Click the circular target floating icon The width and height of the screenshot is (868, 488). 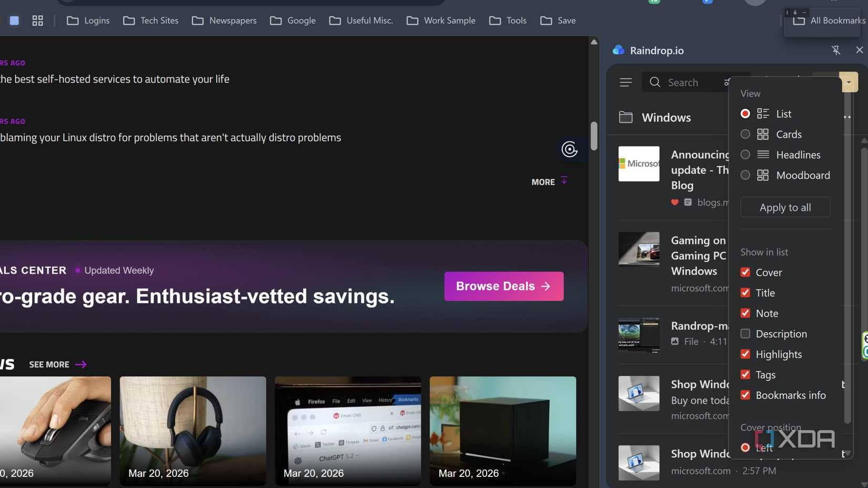570,149
